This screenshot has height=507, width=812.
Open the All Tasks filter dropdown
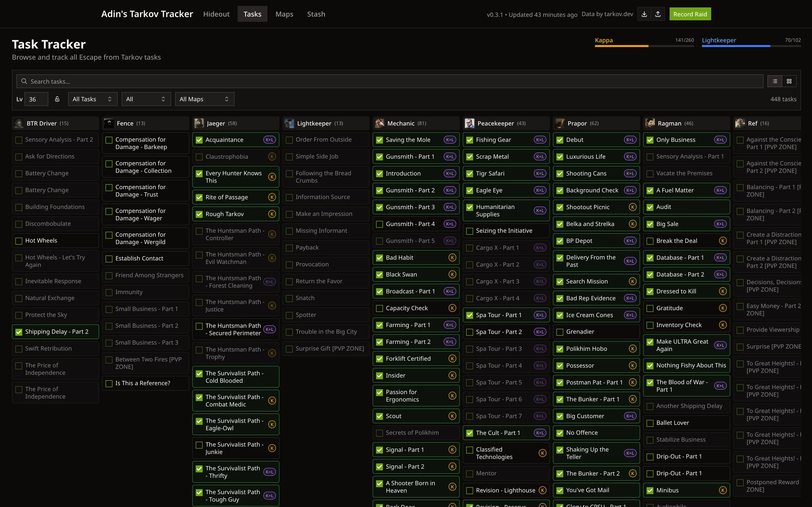(x=93, y=99)
